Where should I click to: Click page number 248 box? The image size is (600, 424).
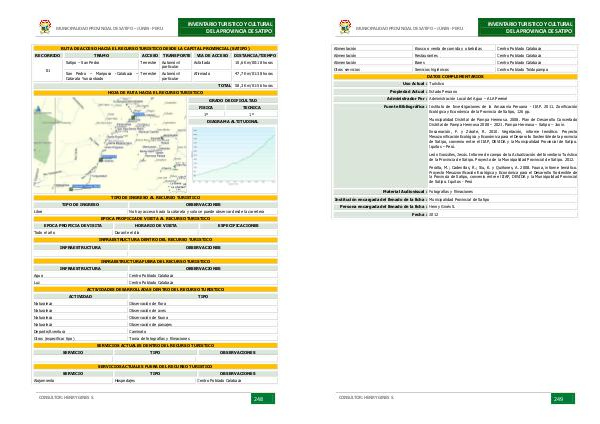click(258, 397)
